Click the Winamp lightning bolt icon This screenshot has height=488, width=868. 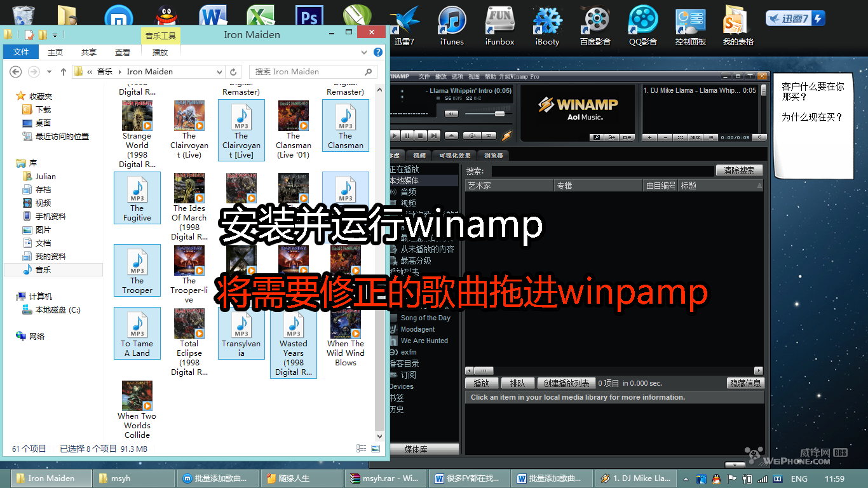tap(506, 135)
